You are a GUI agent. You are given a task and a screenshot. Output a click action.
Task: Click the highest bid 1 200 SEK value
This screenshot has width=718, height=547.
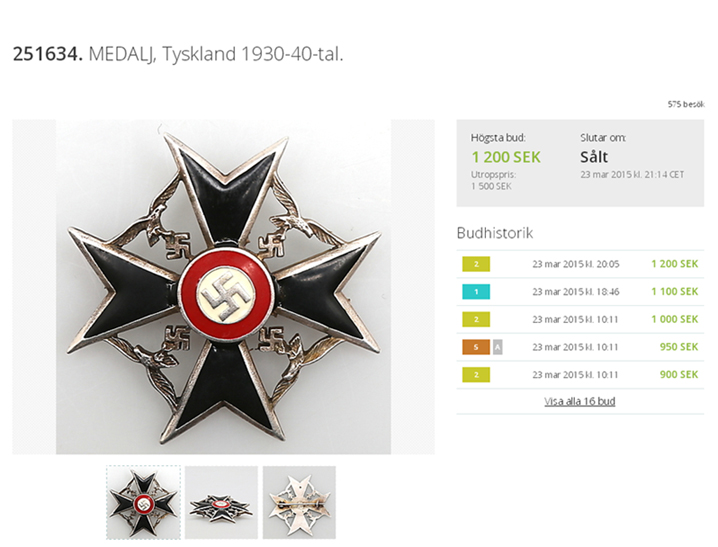(x=506, y=157)
